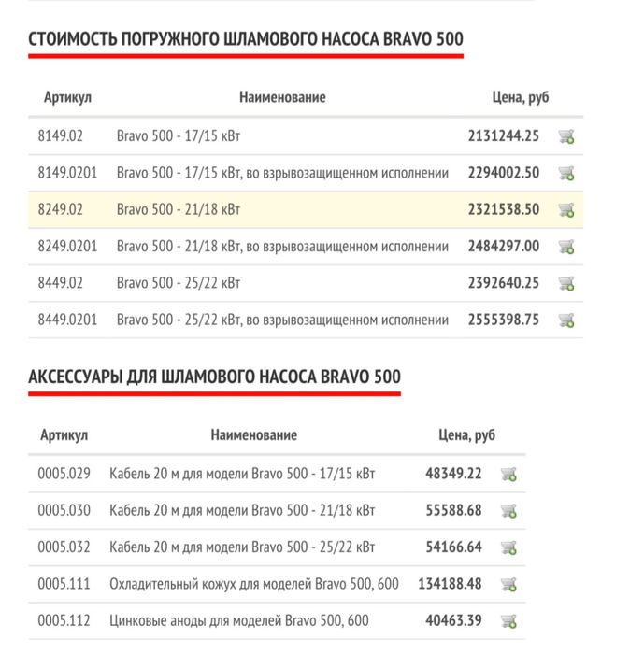This screenshot has height=654, width=644.
Task: Select accessory article 0005.111
Action: point(64,584)
